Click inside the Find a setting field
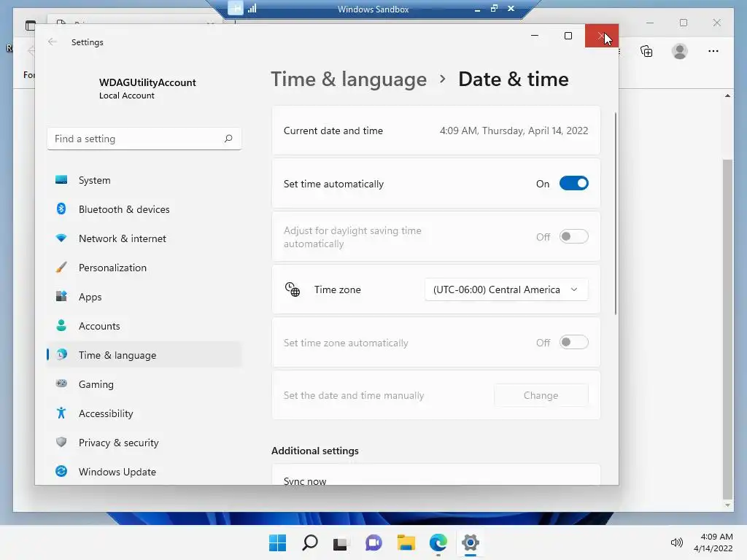This screenshot has width=747, height=560. point(144,139)
